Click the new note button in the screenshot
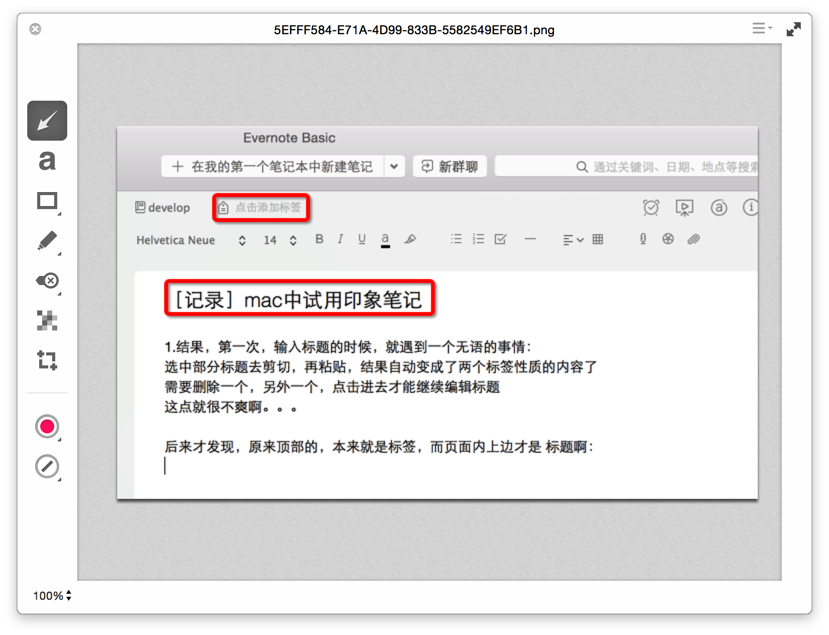The image size is (829, 635). 272,167
